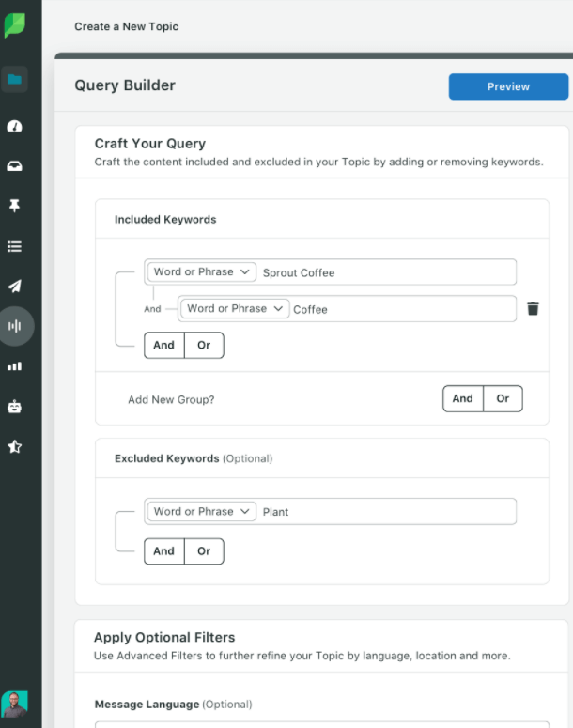Screen dimensions: 573x728
Task: Open the user profile avatar
Action: point(15,705)
